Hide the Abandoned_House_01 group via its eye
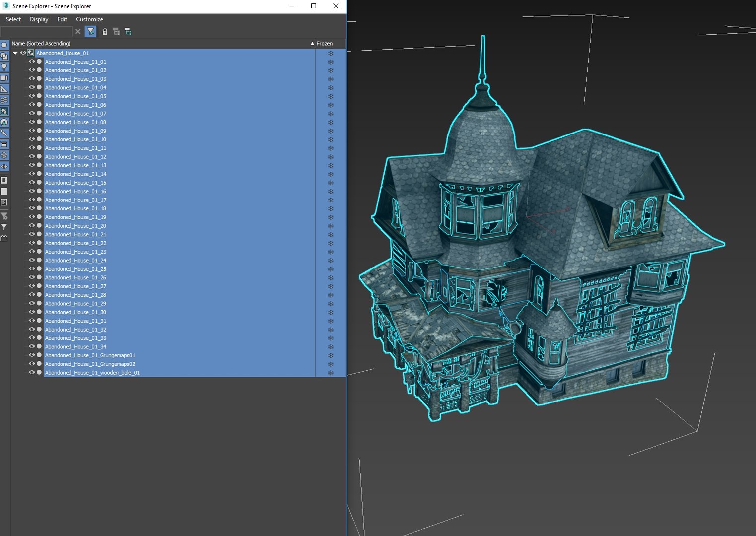Viewport: 756px width, 536px height. pyautogui.click(x=23, y=53)
